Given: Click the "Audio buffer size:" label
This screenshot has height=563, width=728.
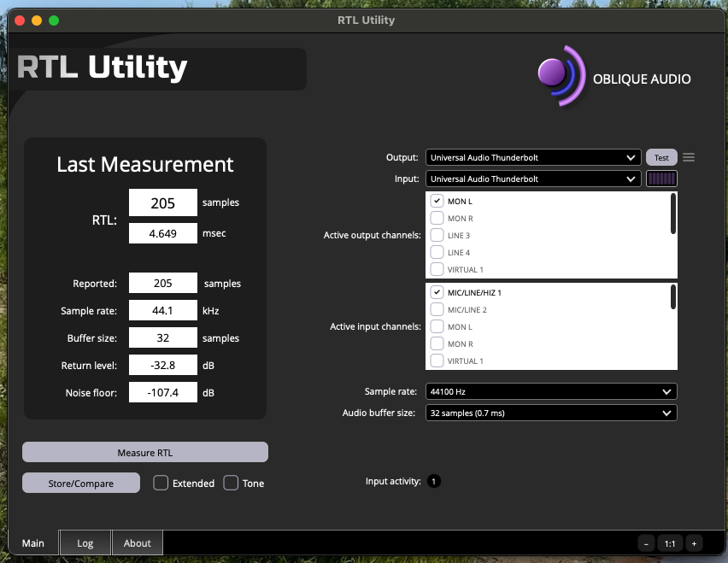Looking at the screenshot, I should (x=379, y=413).
